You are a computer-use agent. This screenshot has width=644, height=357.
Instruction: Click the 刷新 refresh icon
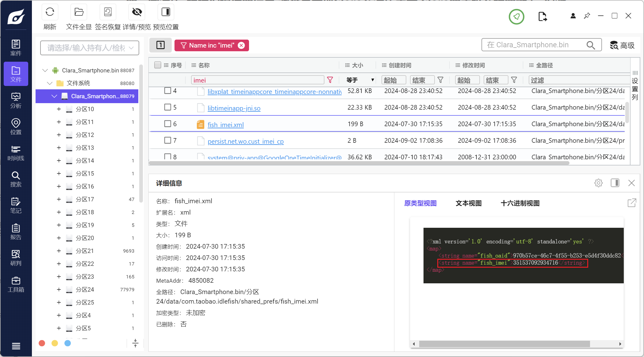tap(50, 12)
